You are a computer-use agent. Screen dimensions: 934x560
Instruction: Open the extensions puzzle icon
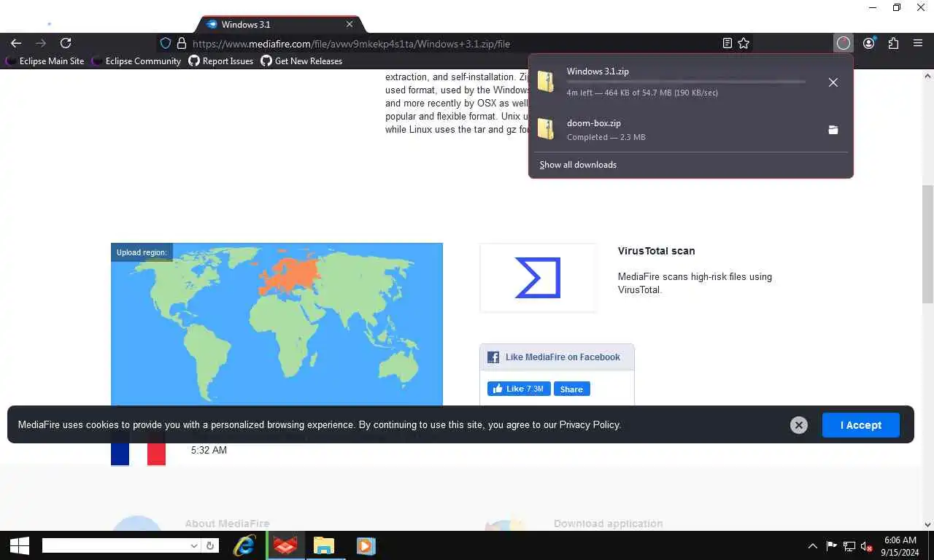(x=893, y=43)
